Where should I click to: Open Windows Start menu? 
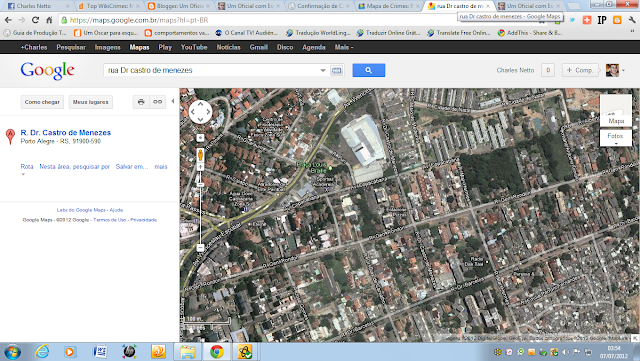tap(12, 352)
